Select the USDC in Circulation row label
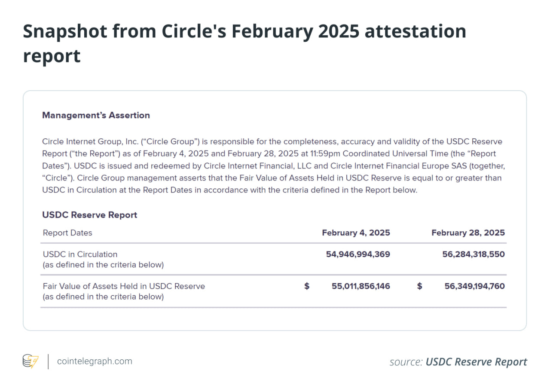The width and height of the screenshot is (550, 392). pyautogui.click(x=80, y=254)
